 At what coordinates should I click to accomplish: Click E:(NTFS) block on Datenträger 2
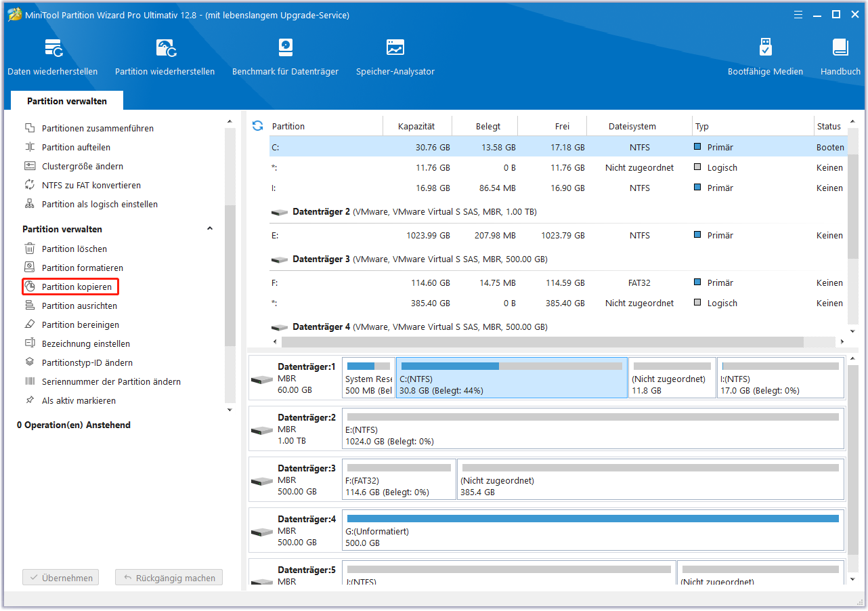(x=593, y=429)
